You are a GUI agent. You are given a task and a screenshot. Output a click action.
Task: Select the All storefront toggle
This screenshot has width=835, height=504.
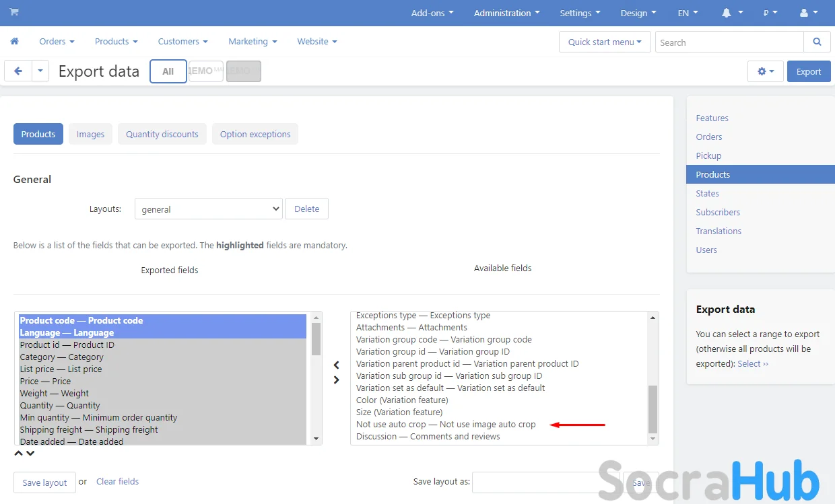(x=168, y=71)
